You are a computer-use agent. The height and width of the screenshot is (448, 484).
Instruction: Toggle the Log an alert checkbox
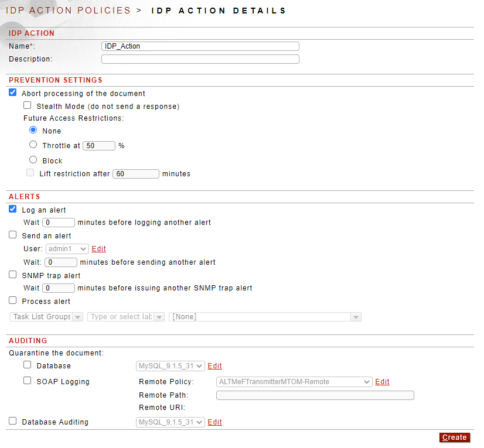tap(13, 209)
